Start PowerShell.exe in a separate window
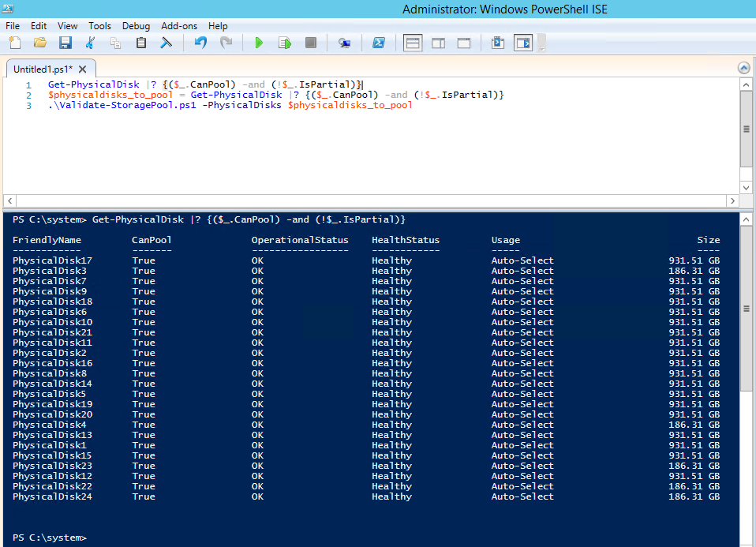 point(379,43)
